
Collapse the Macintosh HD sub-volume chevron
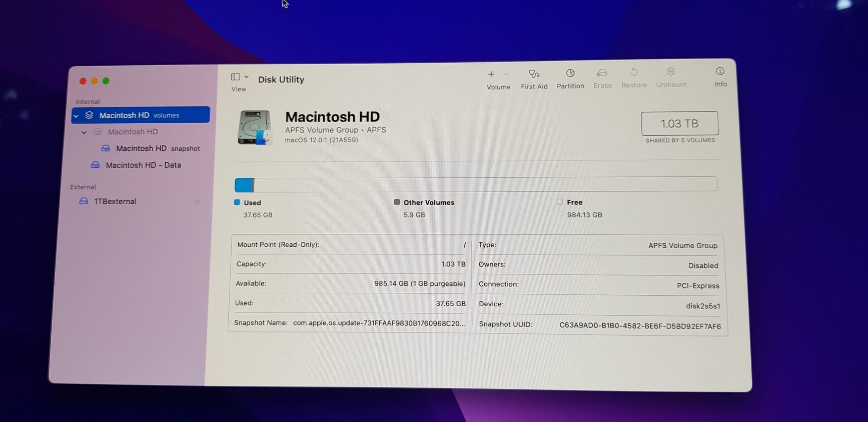[x=84, y=132]
